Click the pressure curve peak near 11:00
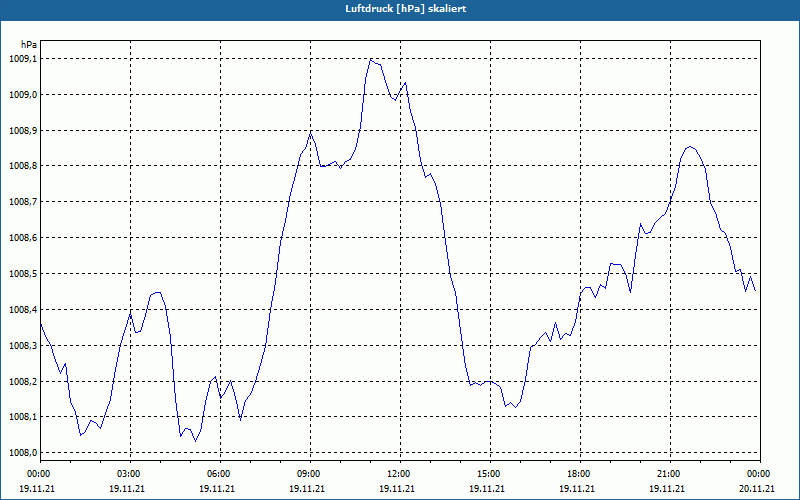This screenshot has height=500, width=800. click(371, 60)
